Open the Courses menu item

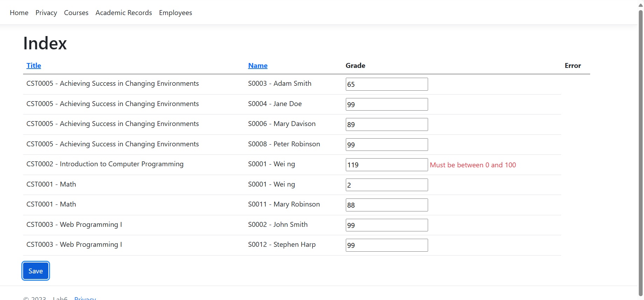tap(76, 13)
